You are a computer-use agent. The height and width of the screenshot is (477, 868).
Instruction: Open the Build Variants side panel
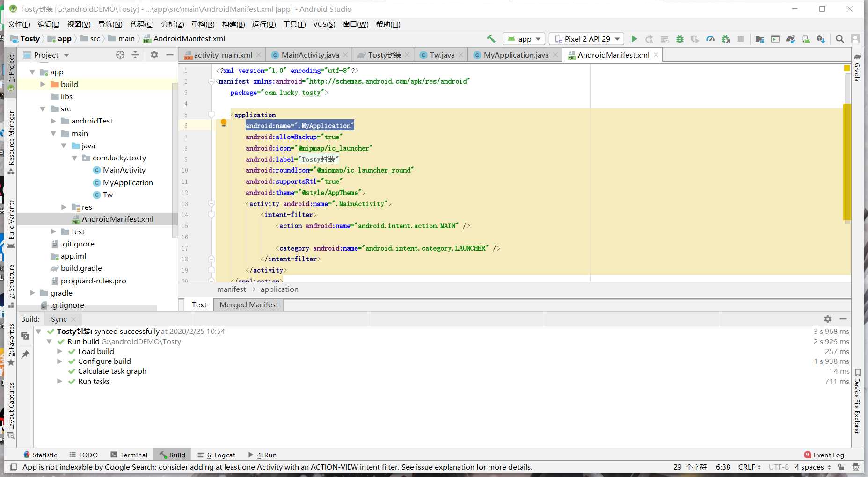tap(11, 224)
